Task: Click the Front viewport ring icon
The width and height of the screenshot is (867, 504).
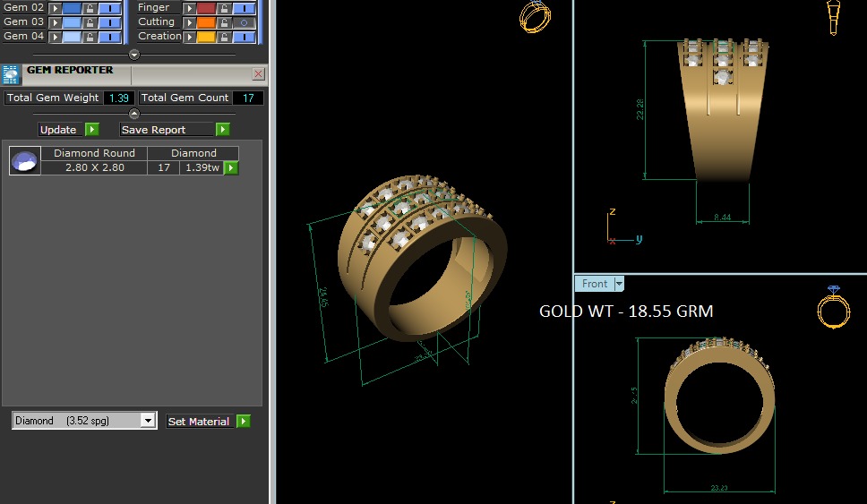Action: [x=833, y=307]
